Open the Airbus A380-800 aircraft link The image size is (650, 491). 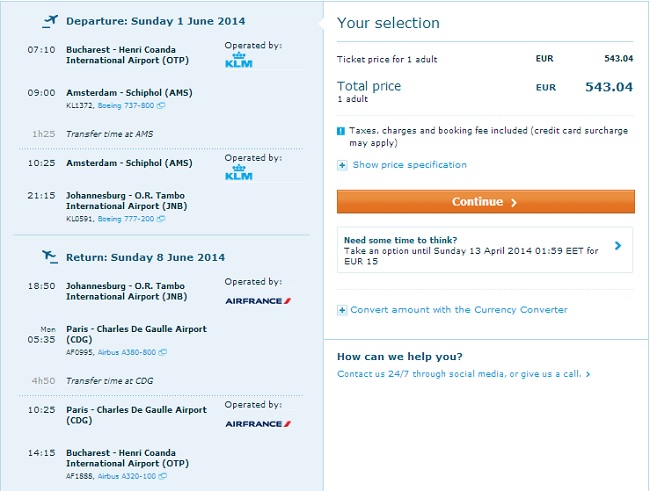127,352
